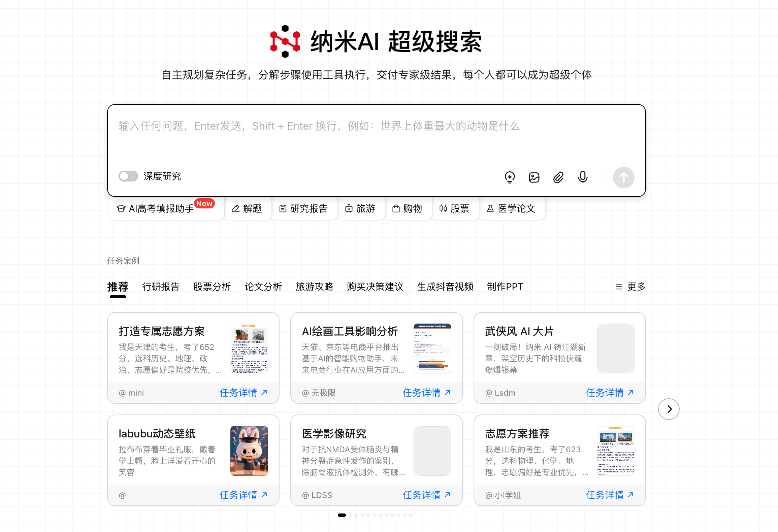Click the 纳米AI logo icon

point(285,41)
